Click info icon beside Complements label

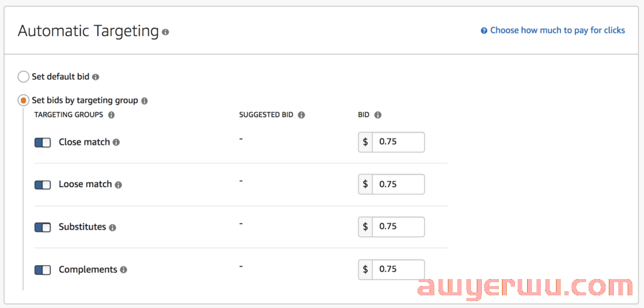click(x=123, y=270)
